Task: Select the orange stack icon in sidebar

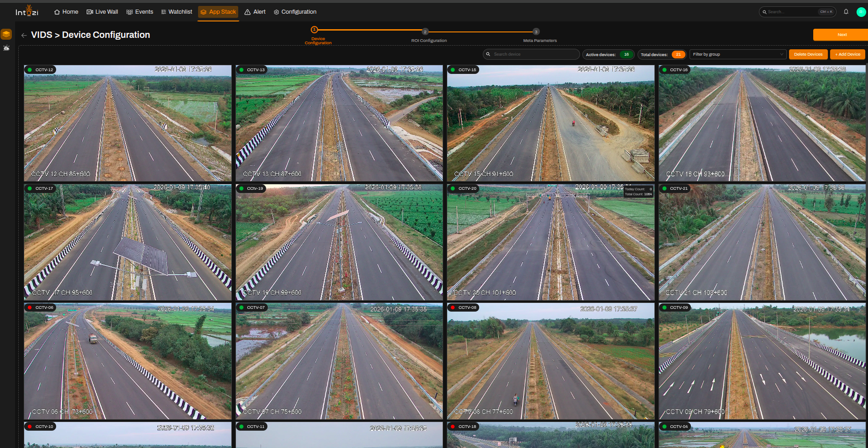Action: click(6, 34)
